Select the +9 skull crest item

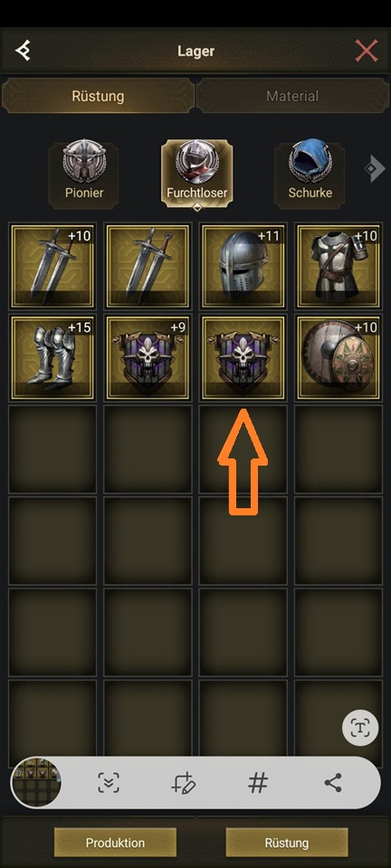[148, 358]
